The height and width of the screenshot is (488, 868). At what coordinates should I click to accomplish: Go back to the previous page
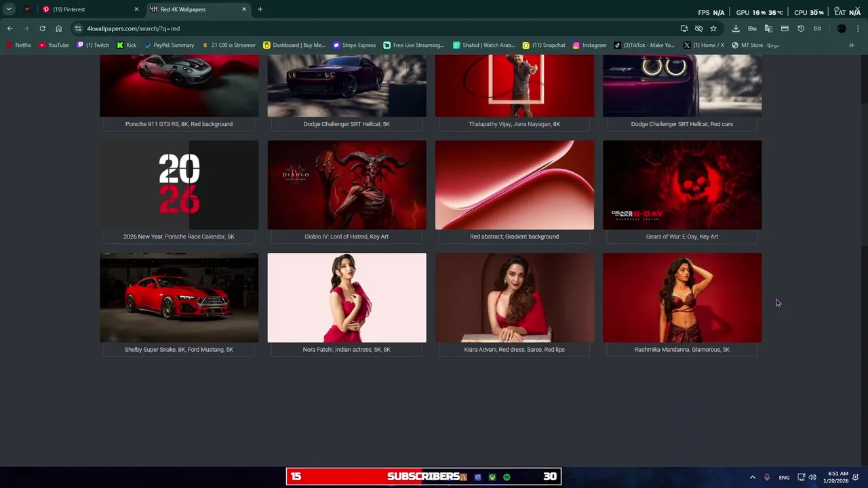pos(9,28)
